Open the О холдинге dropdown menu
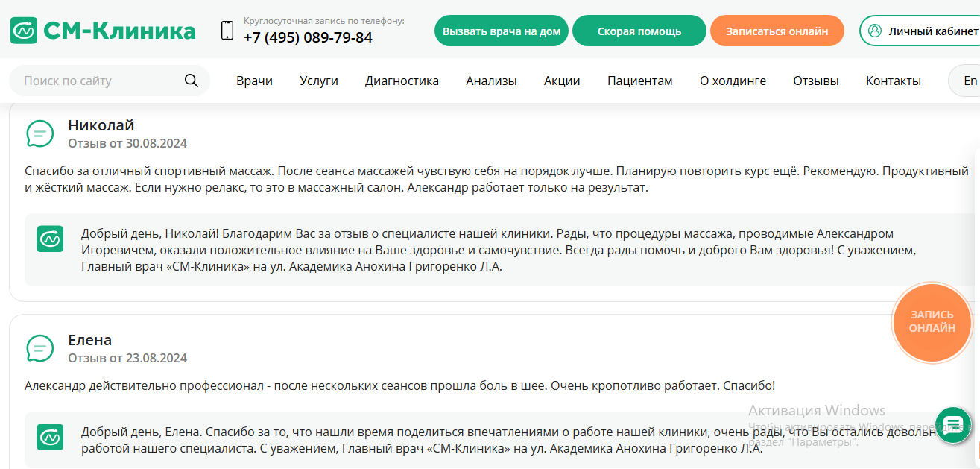Screen dimensions: 980x469 pyautogui.click(x=733, y=81)
